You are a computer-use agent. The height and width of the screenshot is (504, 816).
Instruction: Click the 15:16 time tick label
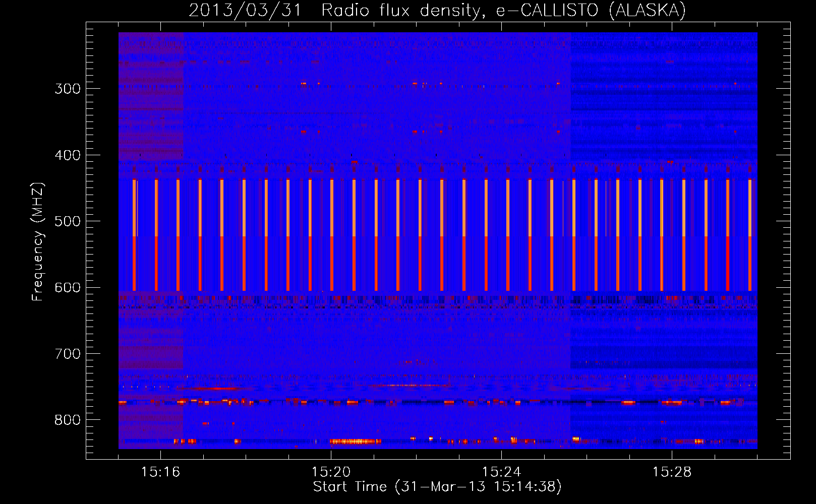[160, 472]
